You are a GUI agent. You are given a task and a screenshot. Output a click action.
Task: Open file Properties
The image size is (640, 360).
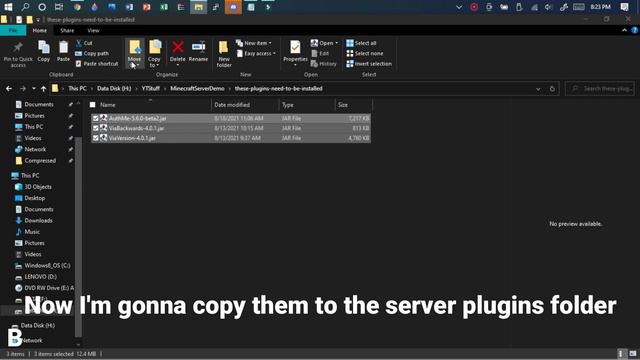295,52
